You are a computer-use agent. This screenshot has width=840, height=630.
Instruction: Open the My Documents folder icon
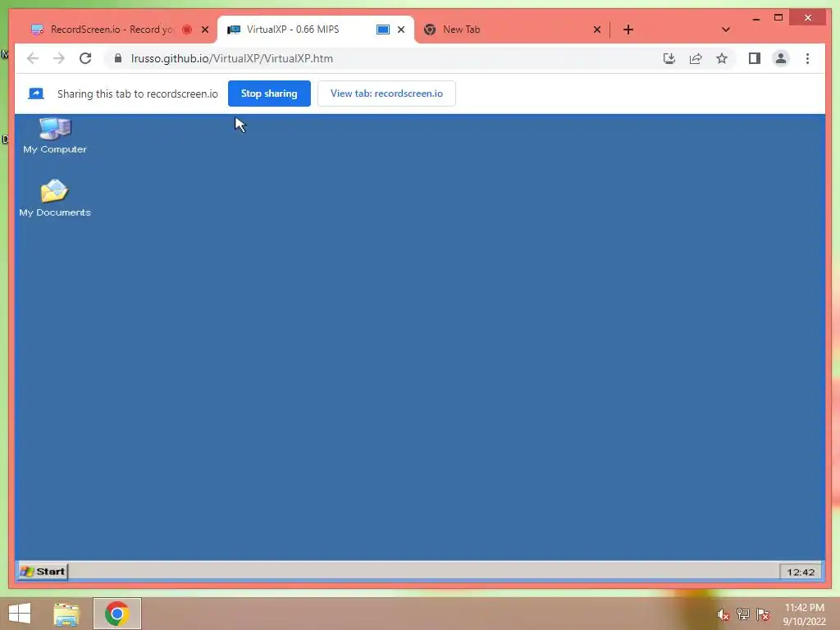tap(55, 198)
